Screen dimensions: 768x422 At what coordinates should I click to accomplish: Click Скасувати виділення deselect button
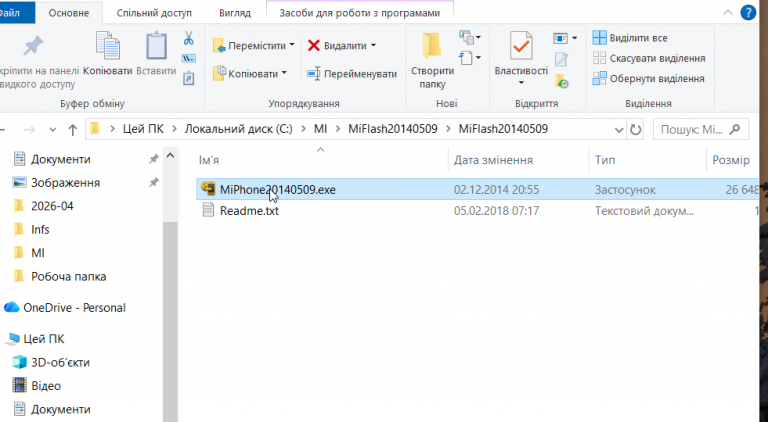pos(649,58)
